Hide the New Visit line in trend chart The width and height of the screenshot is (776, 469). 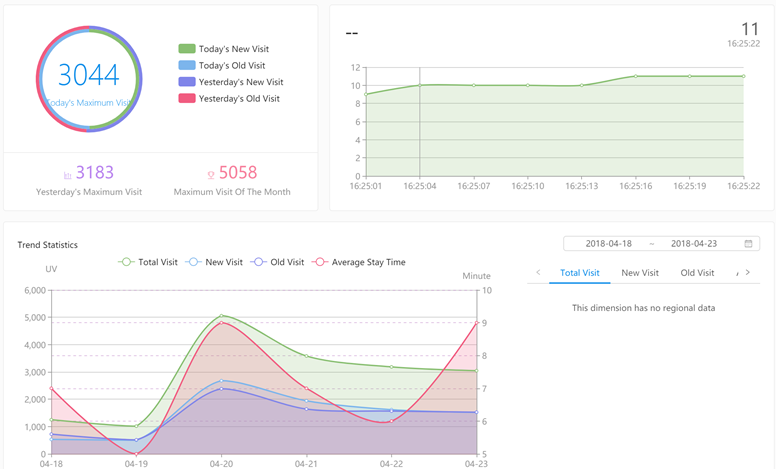tap(215, 262)
